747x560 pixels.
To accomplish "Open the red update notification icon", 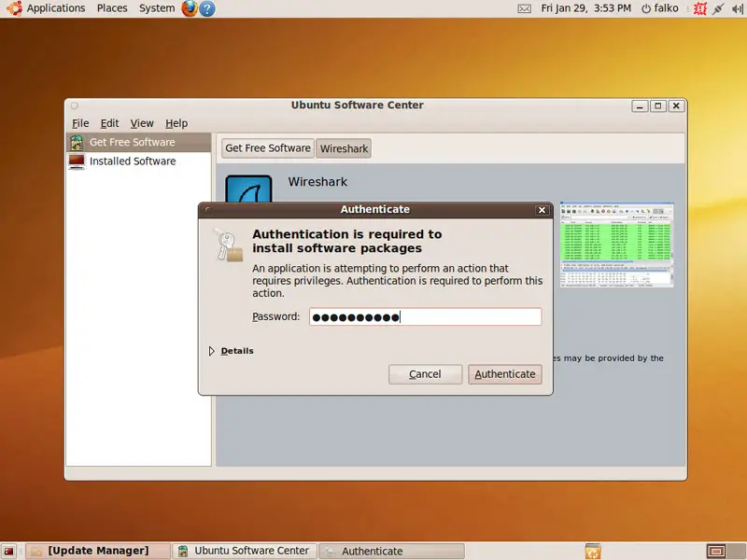I will 699,8.
